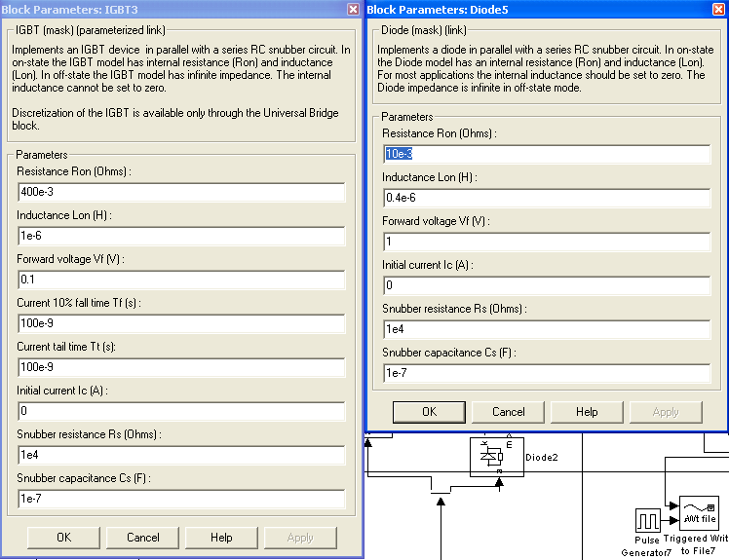The width and height of the screenshot is (729, 560).
Task: Click OK in the Diode5 dialog
Action: pos(429,412)
